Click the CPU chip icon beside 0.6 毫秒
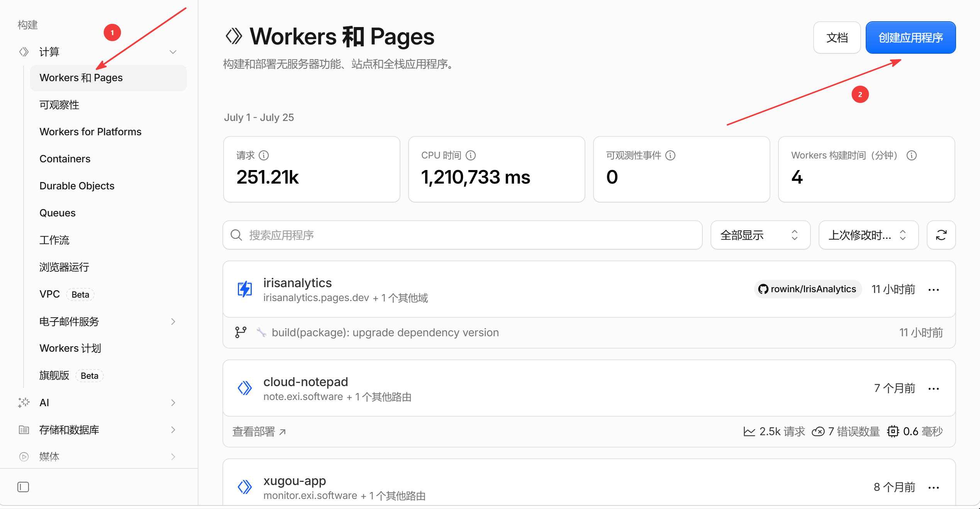This screenshot has width=980, height=509. (893, 431)
